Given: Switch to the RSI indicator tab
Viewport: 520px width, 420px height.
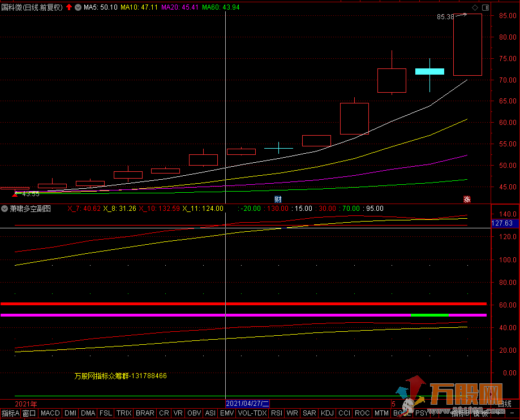Looking at the screenshot, I should (277, 413).
